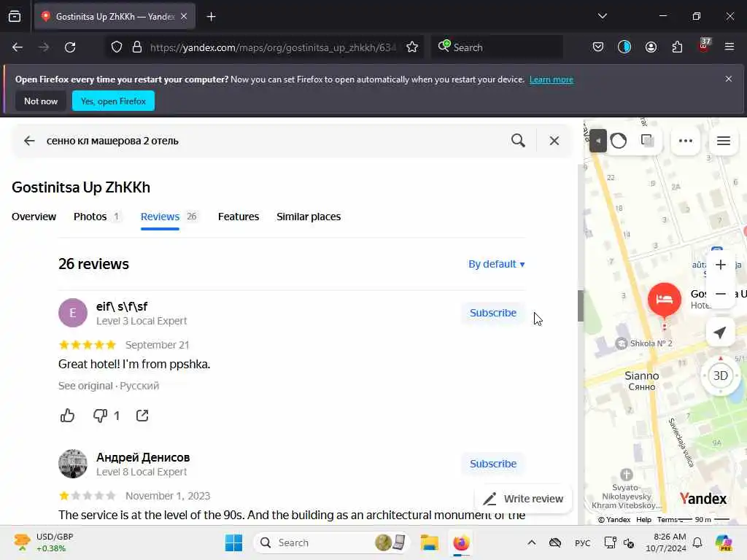This screenshot has height=560, width=747.
Task: Go back from the search results panel
Action: pyautogui.click(x=29, y=141)
